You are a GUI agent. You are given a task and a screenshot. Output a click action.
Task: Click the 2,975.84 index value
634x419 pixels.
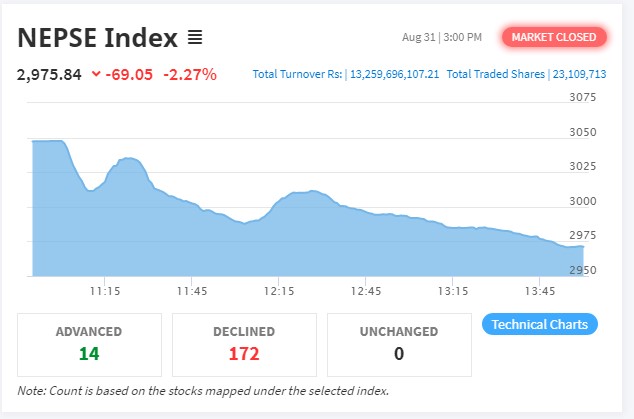[49, 73]
